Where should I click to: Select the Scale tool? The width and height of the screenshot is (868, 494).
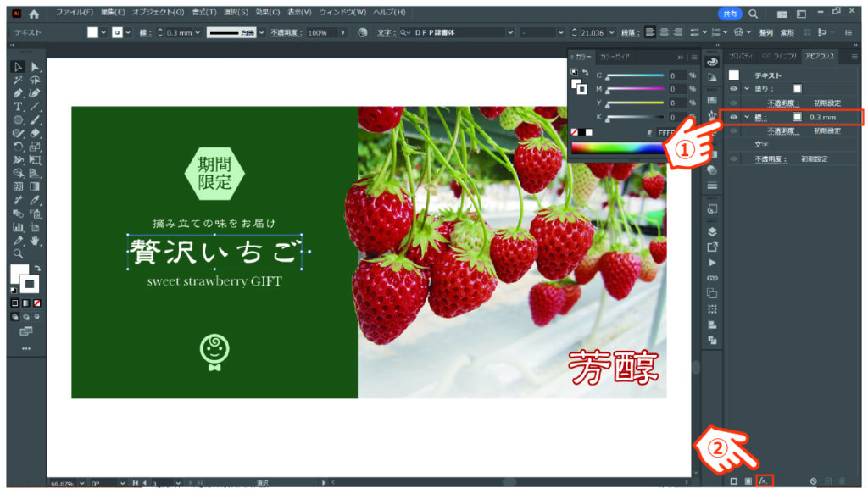[35, 147]
